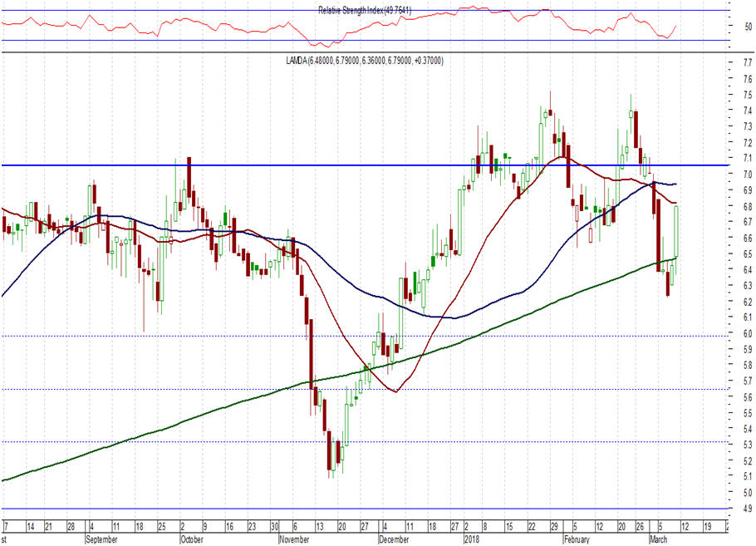The height and width of the screenshot is (546, 756).
Task: Click the Relative Strength Index title label
Action: tap(365, 10)
